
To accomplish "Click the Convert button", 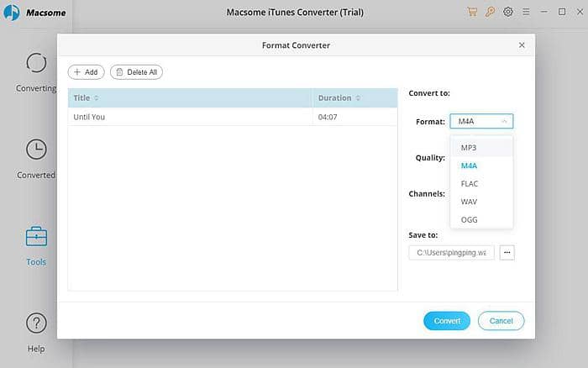I will pyautogui.click(x=447, y=321).
